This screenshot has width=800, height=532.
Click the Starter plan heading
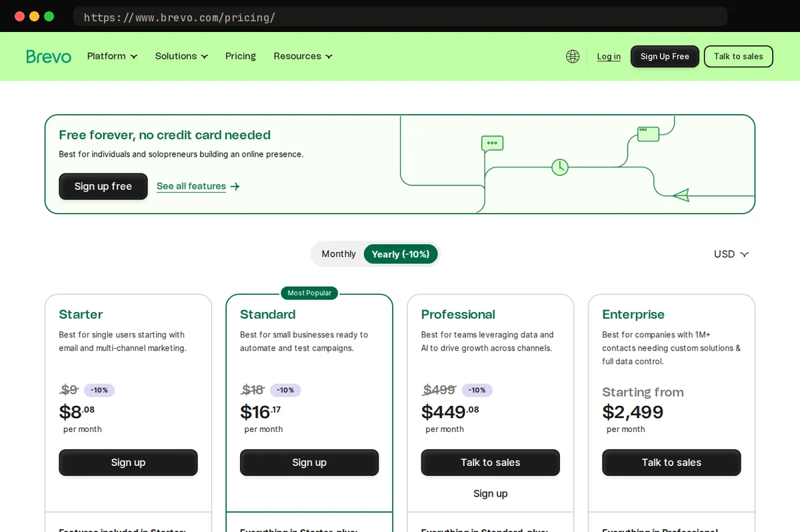click(81, 315)
